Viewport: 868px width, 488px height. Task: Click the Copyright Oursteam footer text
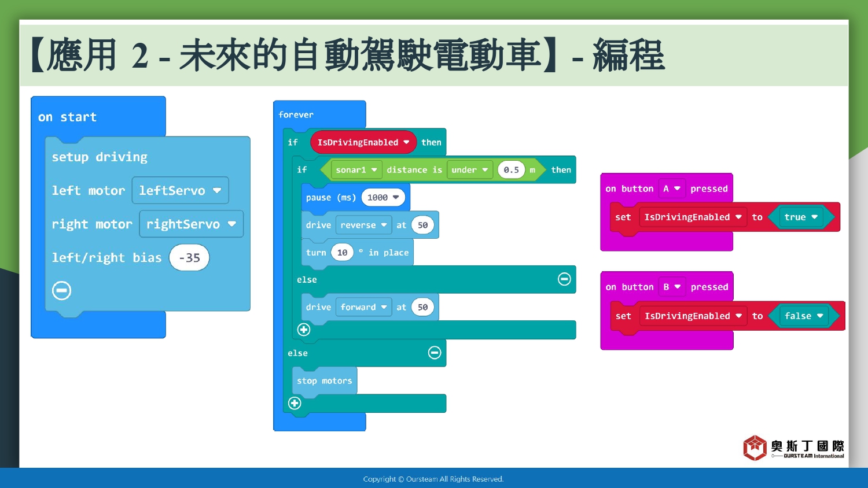pos(433,479)
